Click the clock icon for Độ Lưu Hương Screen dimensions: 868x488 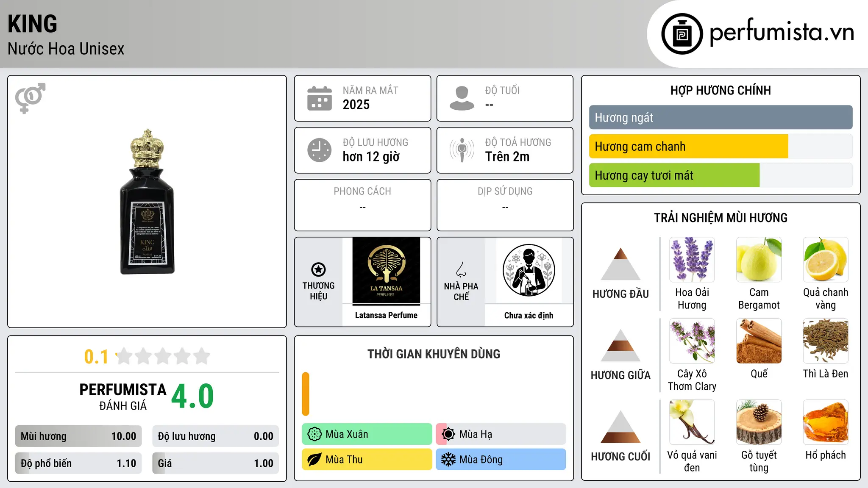point(320,150)
